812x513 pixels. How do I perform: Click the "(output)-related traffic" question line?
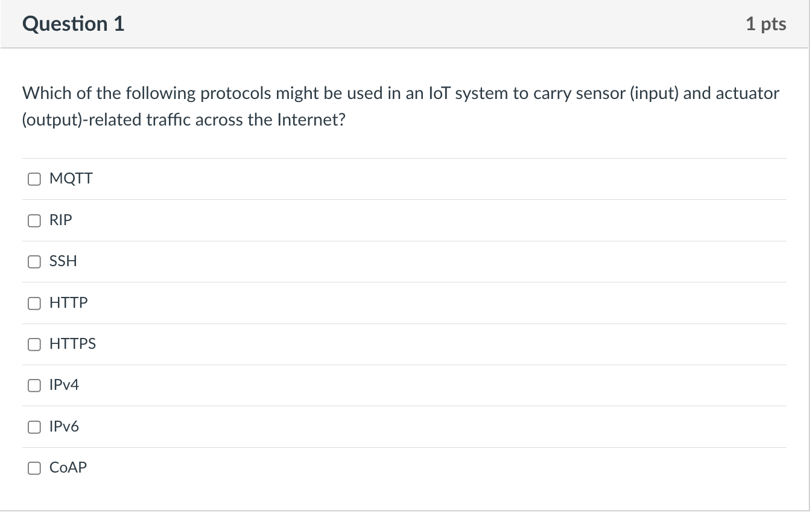point(184,120)
